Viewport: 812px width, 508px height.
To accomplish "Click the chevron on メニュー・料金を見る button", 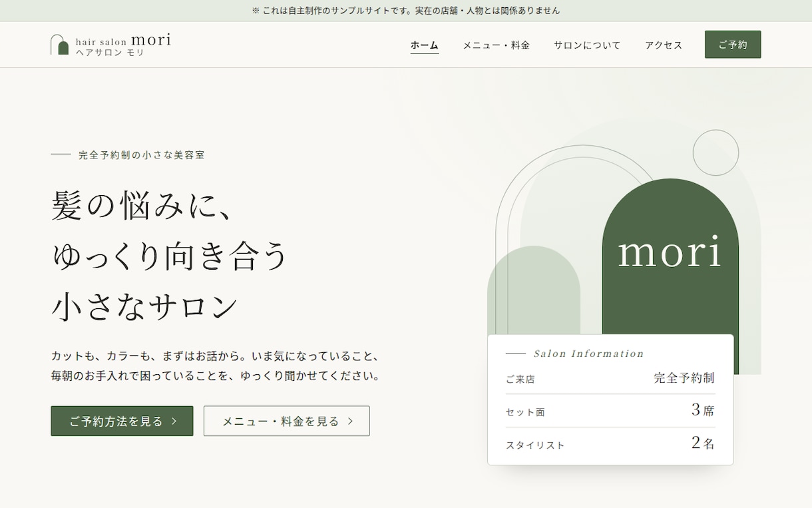I will coord(351,421).
